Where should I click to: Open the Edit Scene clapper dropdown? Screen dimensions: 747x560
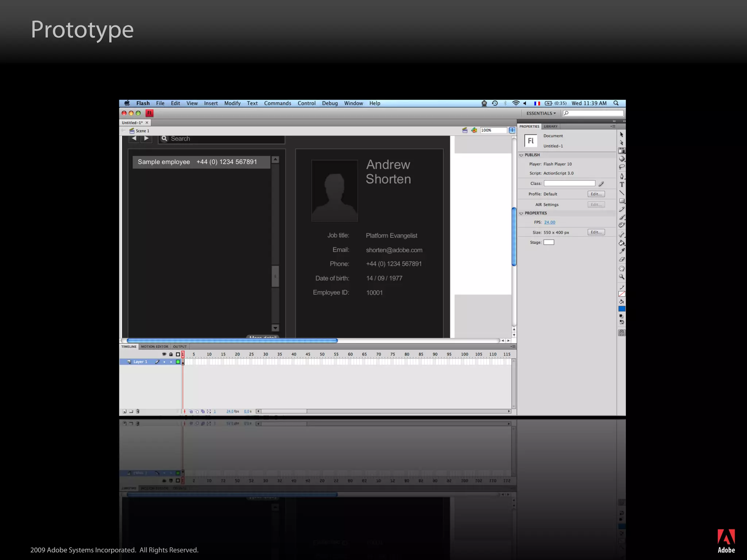pyautogui.click(x=465, y=130)
